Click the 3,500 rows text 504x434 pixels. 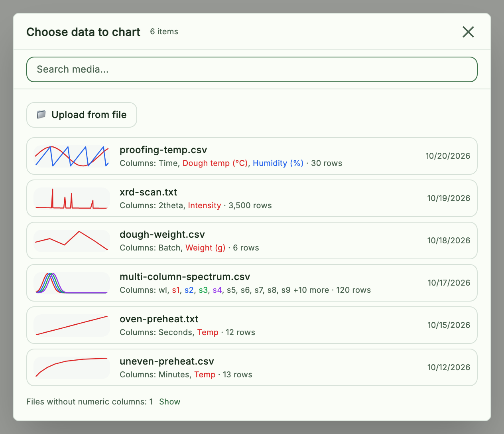point(250,205)
